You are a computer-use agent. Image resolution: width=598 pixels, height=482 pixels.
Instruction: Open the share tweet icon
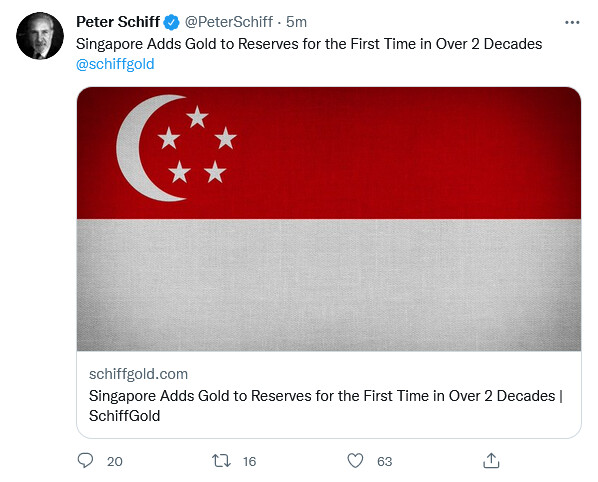tap(491, 460)
